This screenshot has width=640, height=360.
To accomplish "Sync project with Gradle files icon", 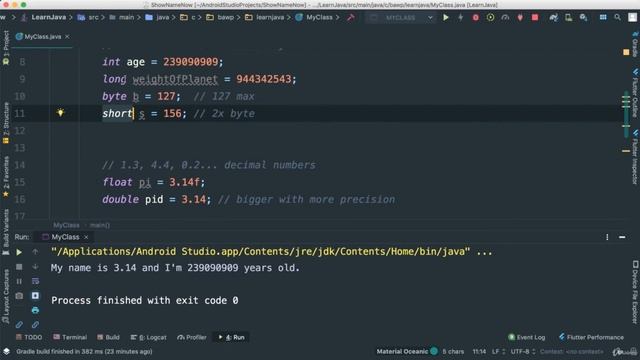I will pyautogui.click(x=553, y=18).
